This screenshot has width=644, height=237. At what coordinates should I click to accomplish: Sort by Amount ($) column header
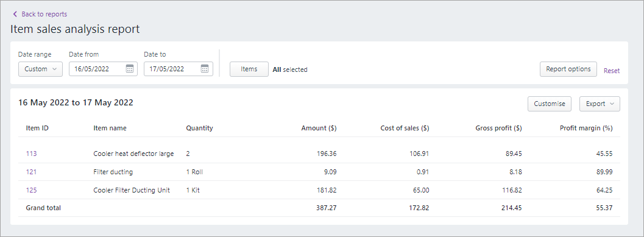[319, 128]
